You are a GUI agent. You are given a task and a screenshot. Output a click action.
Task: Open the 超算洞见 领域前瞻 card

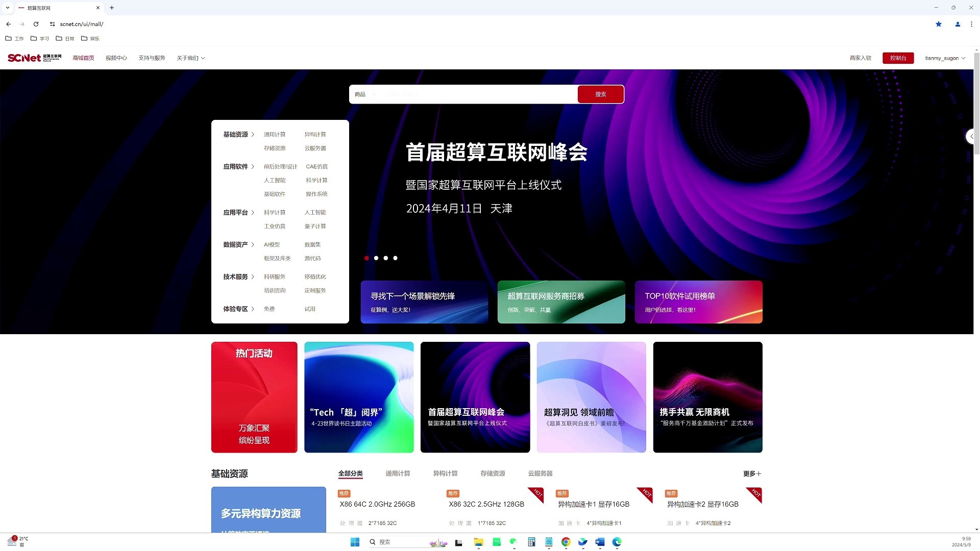click(x=591, y=397)
